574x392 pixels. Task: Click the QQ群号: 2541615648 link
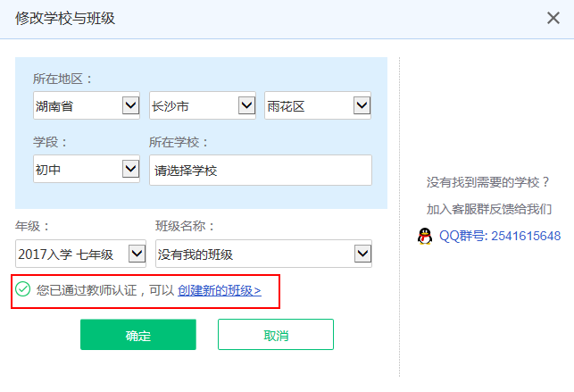[500, 236]
